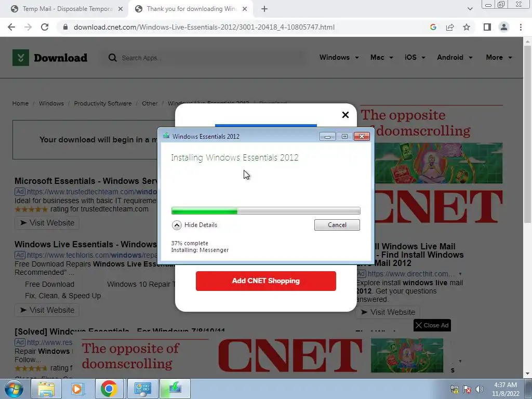This screenshot has width=532, height=399.
Task: Click the Google icon in the address bar
Action: (433, 27)
